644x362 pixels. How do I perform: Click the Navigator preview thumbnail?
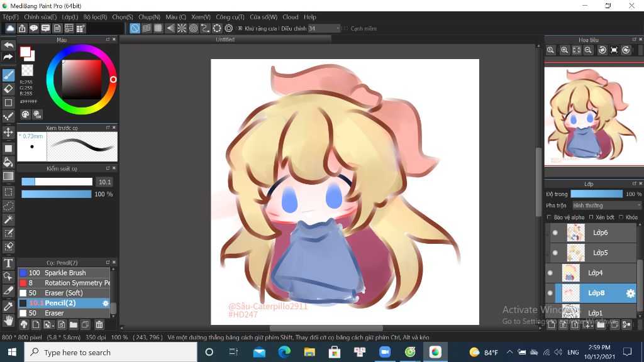[x=594, y=116]
